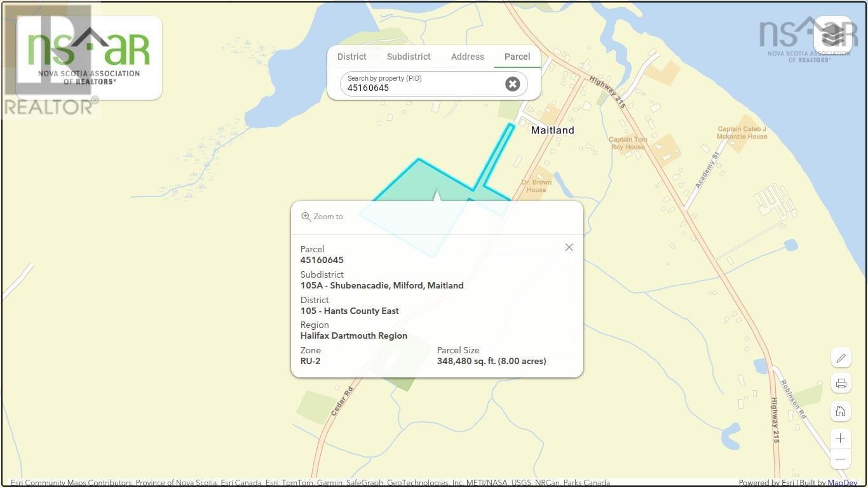
Task: Close the parcel information popup
Action: [x=569, y=247]
